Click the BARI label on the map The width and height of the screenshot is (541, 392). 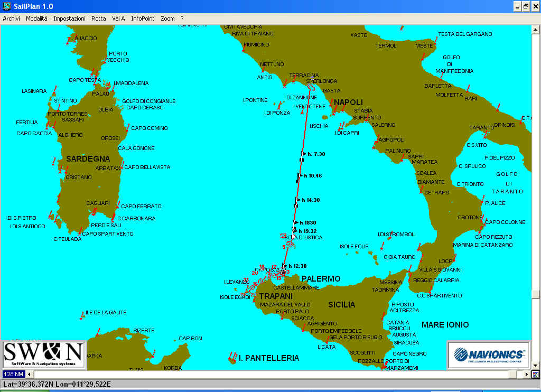(471, 99)
